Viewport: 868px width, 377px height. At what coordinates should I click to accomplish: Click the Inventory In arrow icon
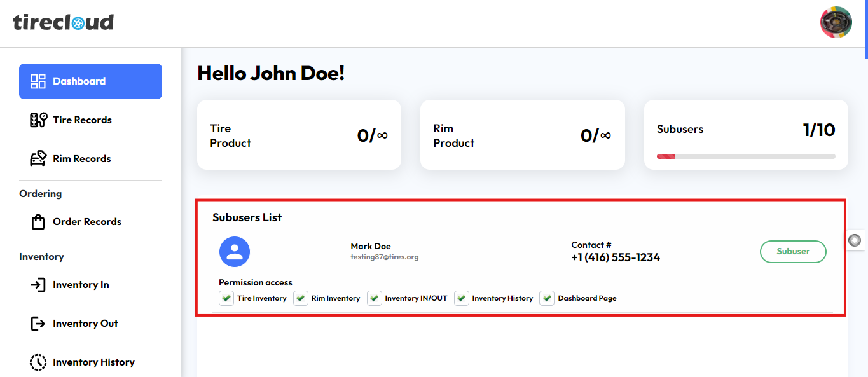coord(38,285)
